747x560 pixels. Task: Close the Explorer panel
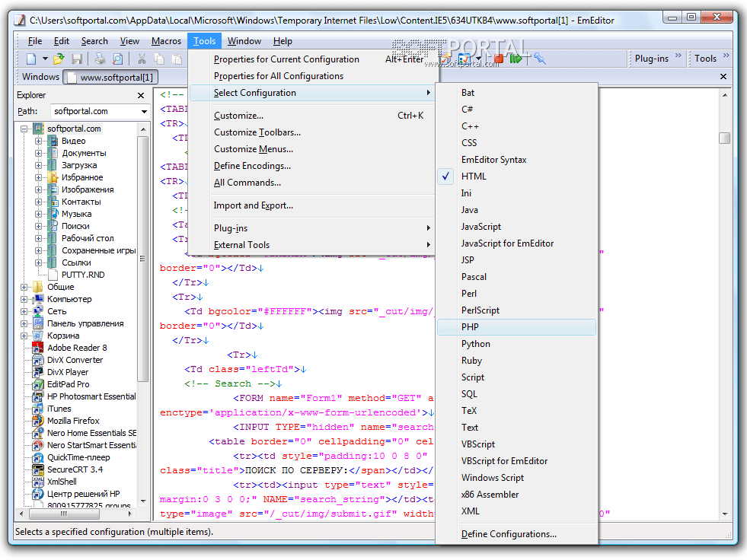pos(141,95)
